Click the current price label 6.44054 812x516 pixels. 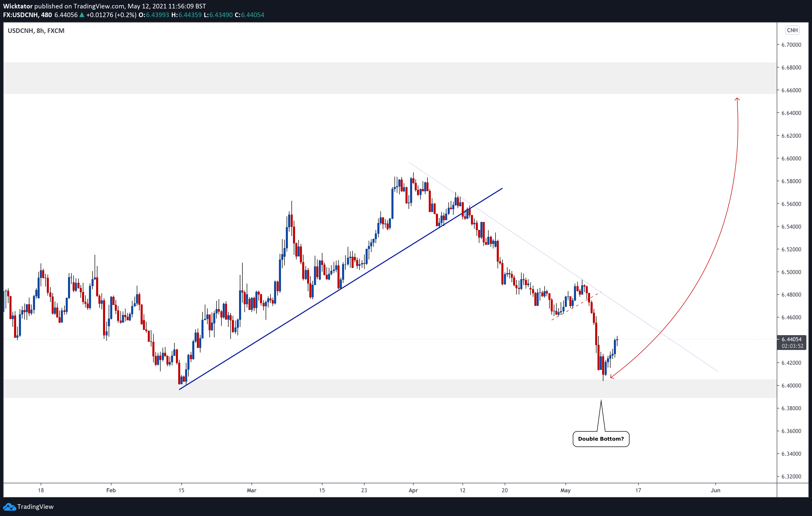click(792, 339)
